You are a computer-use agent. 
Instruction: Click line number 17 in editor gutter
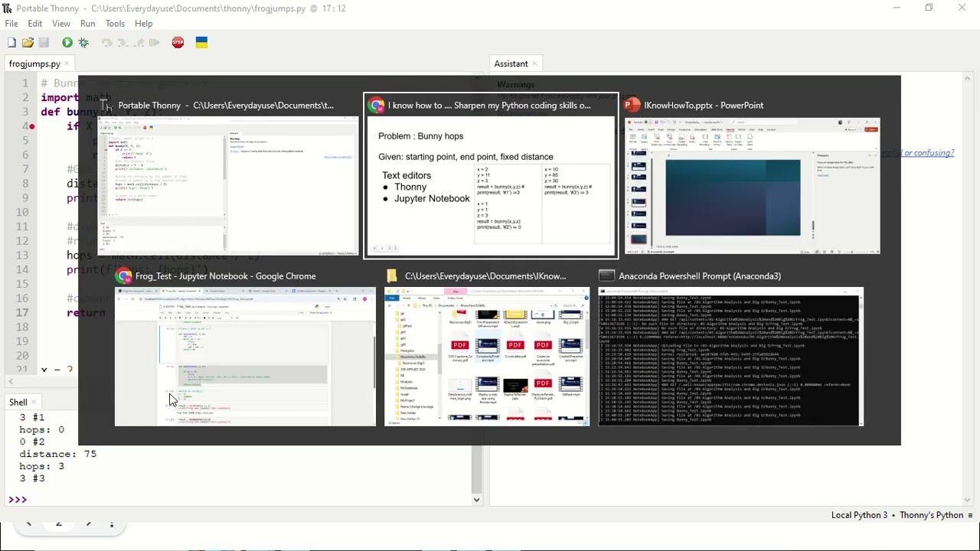pyautogui.click(x=22, y=313)
